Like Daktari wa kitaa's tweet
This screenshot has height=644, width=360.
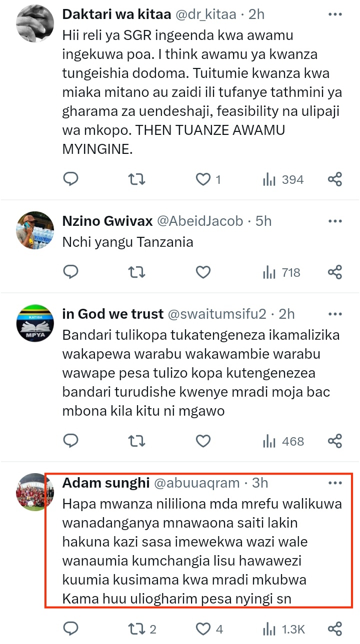[208, 179]
